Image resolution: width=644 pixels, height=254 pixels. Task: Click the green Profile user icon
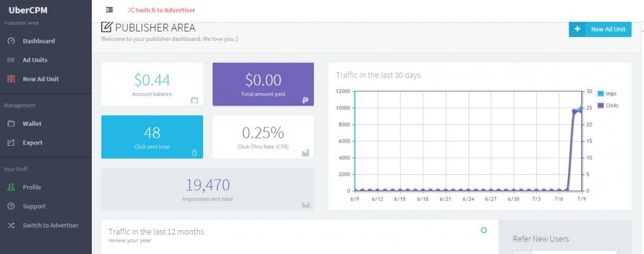pyautogui.click(x=11, y=187)
